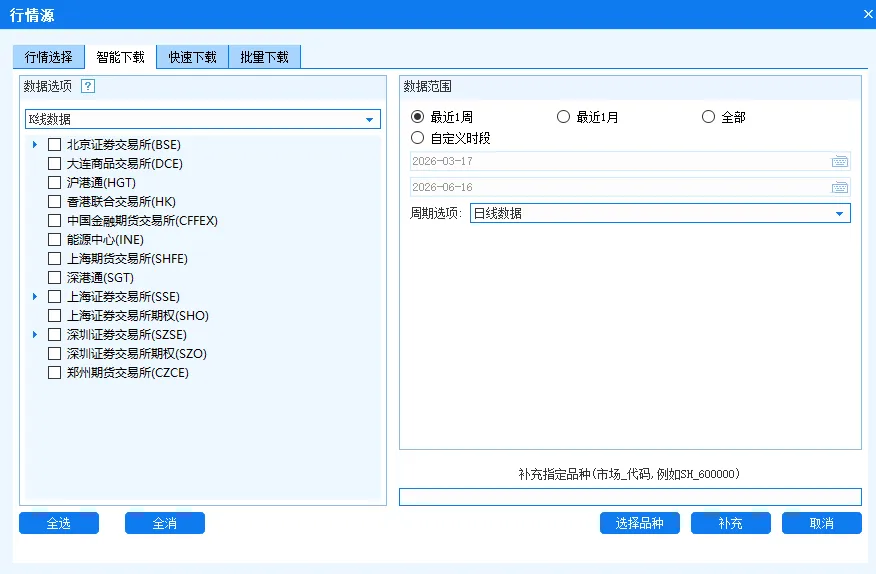876x574 pixels.
Task: Close the 行情源 window
Action: click(x=868, y=15)
